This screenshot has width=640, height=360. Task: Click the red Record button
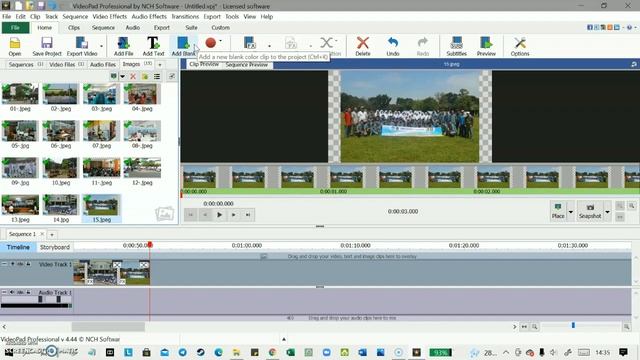211,42
